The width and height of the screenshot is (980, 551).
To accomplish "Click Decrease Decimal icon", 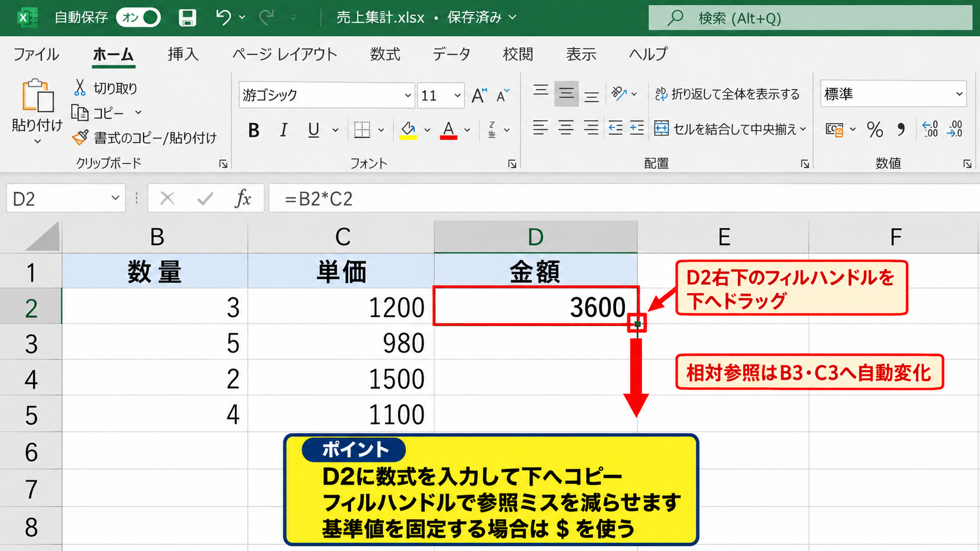I will click(955, 129).
